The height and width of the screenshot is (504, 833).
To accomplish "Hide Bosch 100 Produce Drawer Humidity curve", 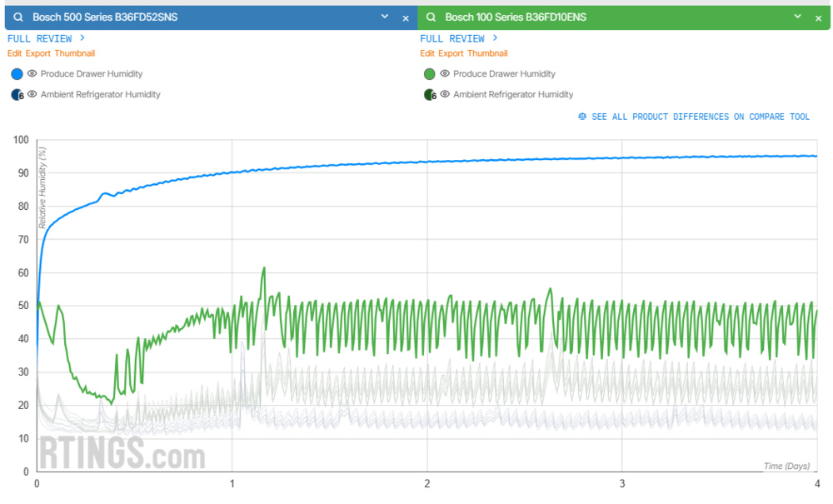I will coord(445,73).
